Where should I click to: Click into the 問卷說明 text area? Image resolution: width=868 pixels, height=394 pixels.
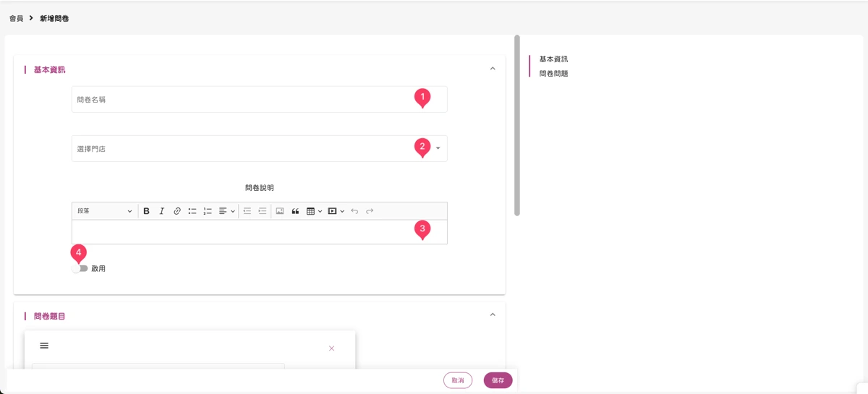pyautogui.click(x=259, y=232)
